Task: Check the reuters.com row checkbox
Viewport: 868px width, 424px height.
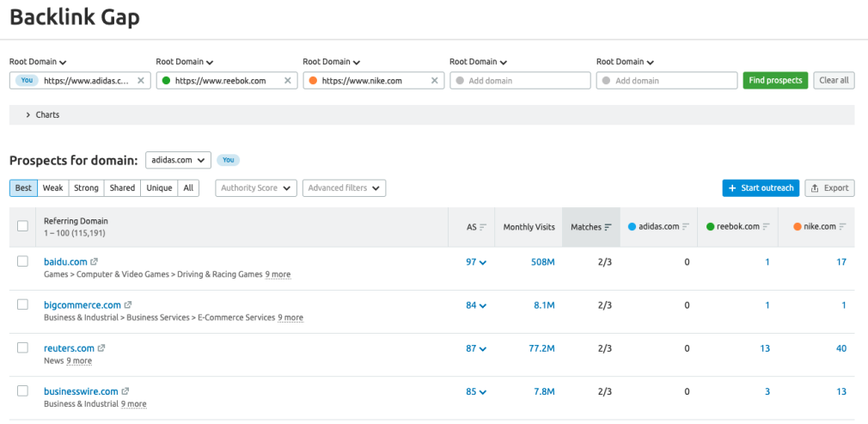Action: point(22,347)
